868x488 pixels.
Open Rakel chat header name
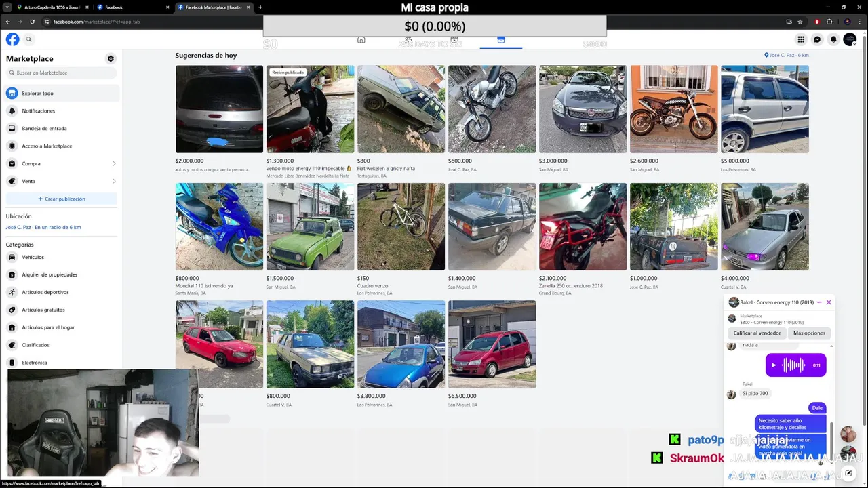tap(776, 302)
